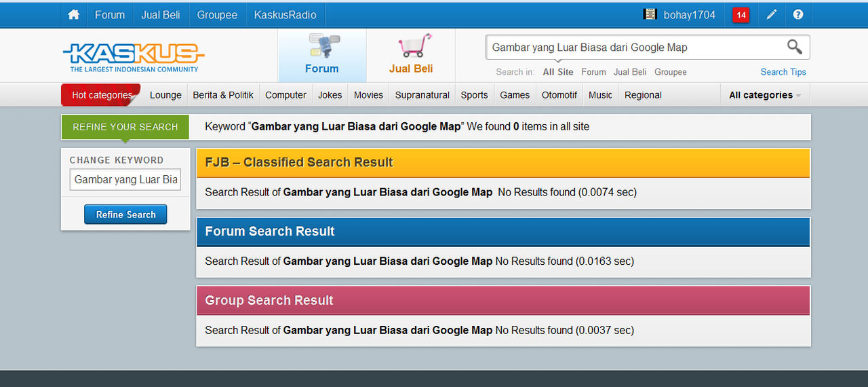Open the Regional category
The width and height of the screenshot is (868, 387).
click(x=643, y=95)
